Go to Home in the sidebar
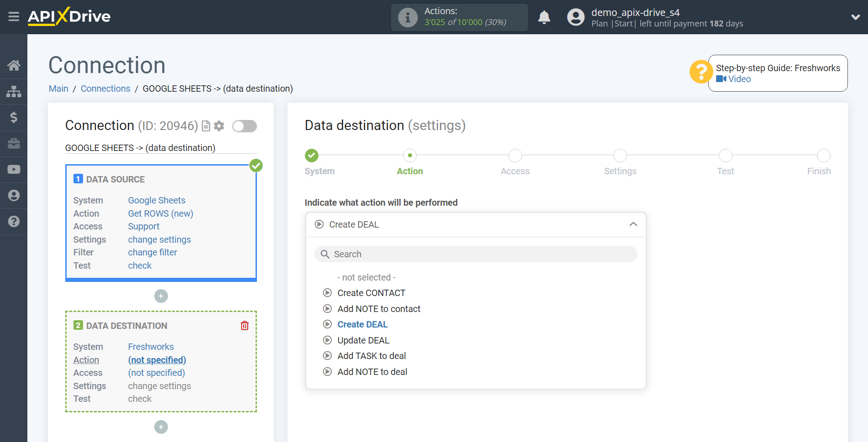 tap(14, 65)
